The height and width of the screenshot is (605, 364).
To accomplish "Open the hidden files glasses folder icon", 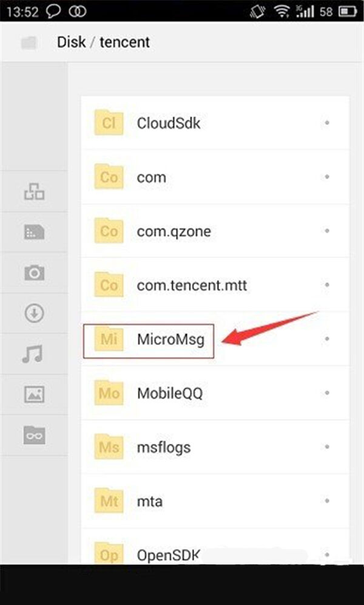I will point(34,435).
